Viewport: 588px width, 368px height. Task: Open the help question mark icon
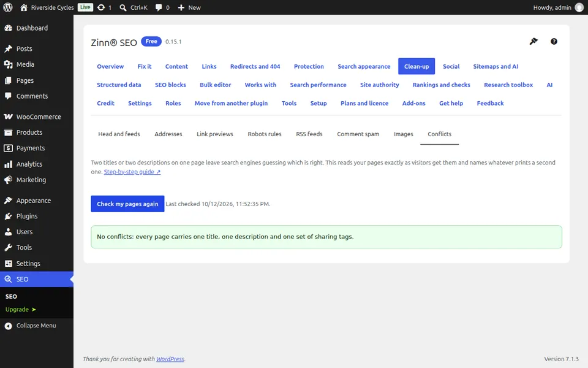tap(554, 41)
